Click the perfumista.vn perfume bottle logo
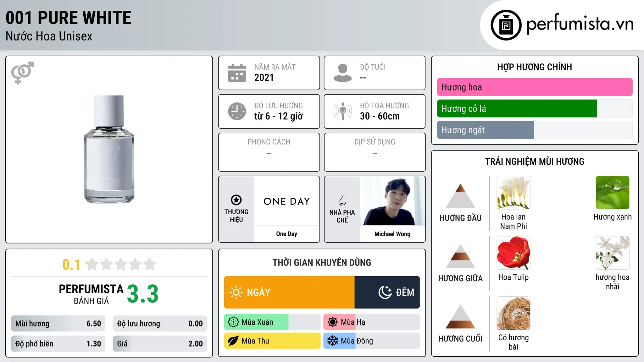Image resolution: width=644 pixels, height=362 pixels. [506, 25]
